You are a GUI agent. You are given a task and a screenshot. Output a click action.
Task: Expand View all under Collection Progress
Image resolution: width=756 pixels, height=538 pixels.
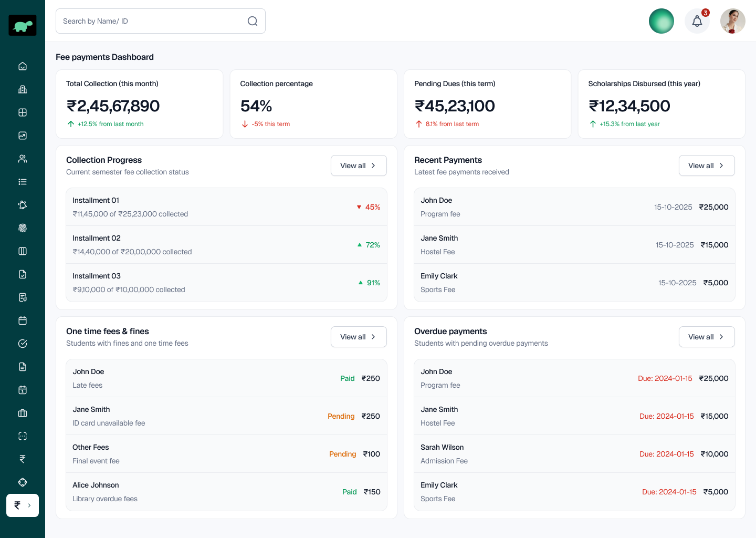pyautogui.click(x=359, y=165)
